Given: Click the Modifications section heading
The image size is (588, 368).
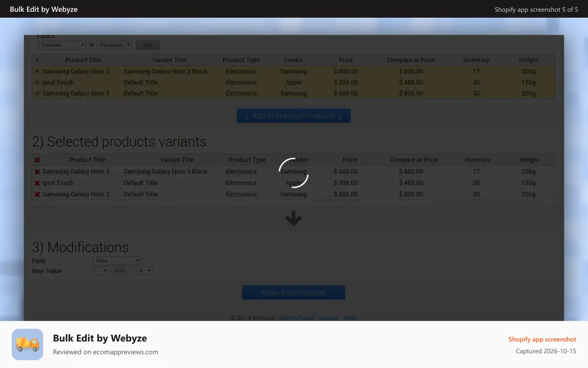Looking at the screenshot, I should click(80, 247).
